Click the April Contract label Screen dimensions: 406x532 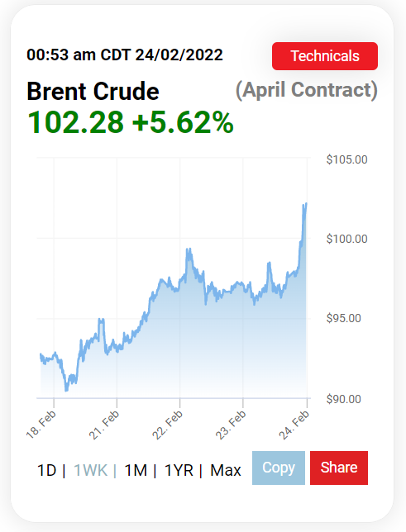tap(307, 90)
